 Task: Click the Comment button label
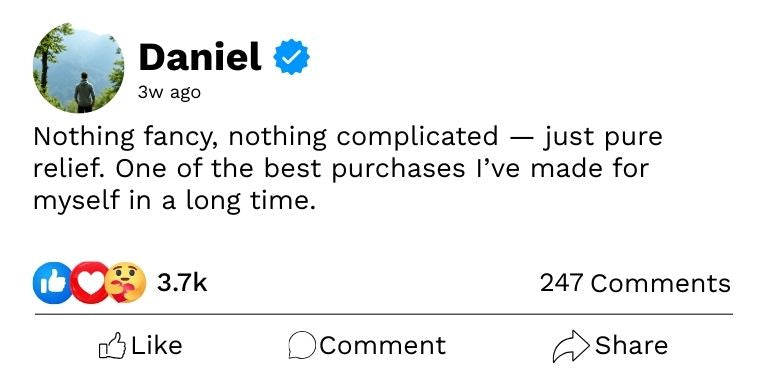383,345
